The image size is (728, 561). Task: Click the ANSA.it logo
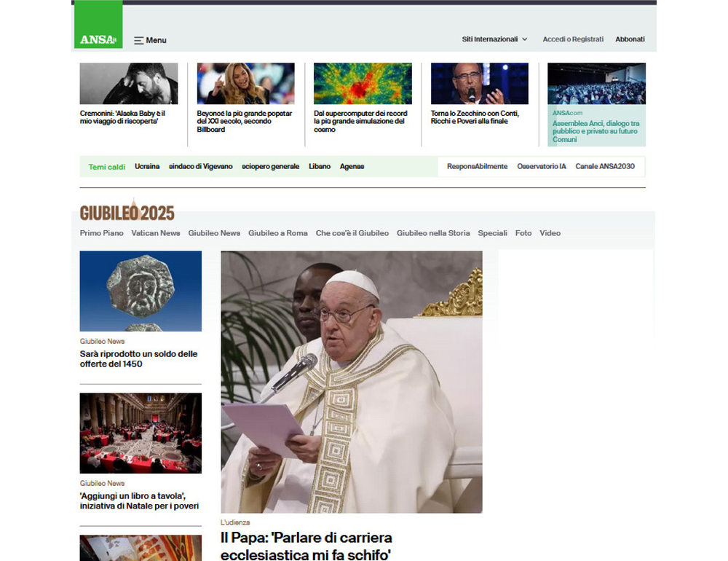98,24
